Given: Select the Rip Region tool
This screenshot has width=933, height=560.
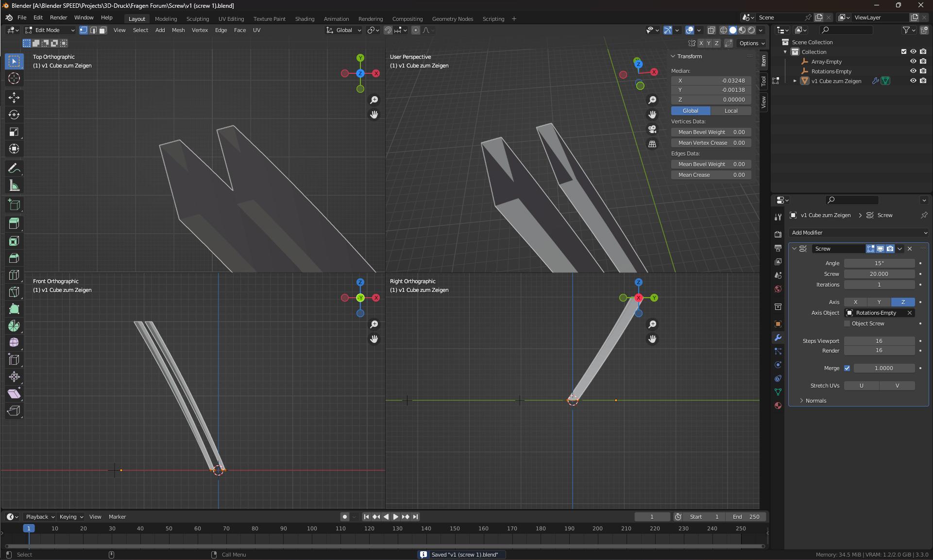Looking at the screenshot, I should pyautogui.click(x=14, y=411).
